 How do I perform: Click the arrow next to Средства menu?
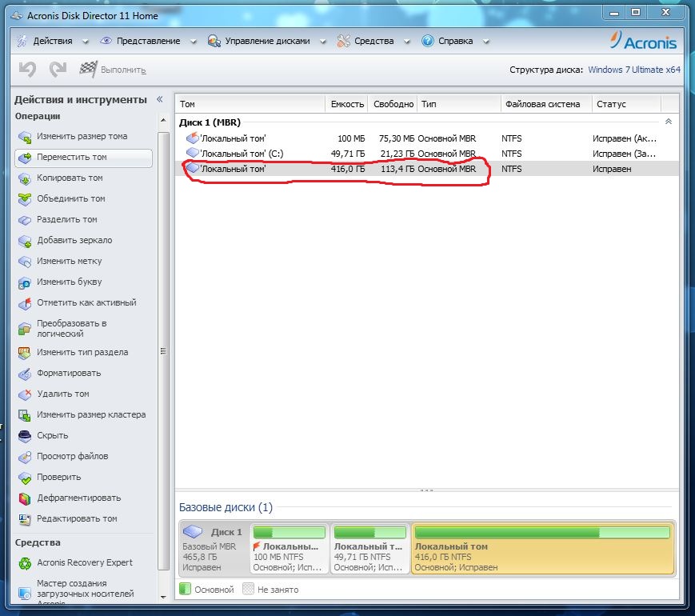(407, 42)
